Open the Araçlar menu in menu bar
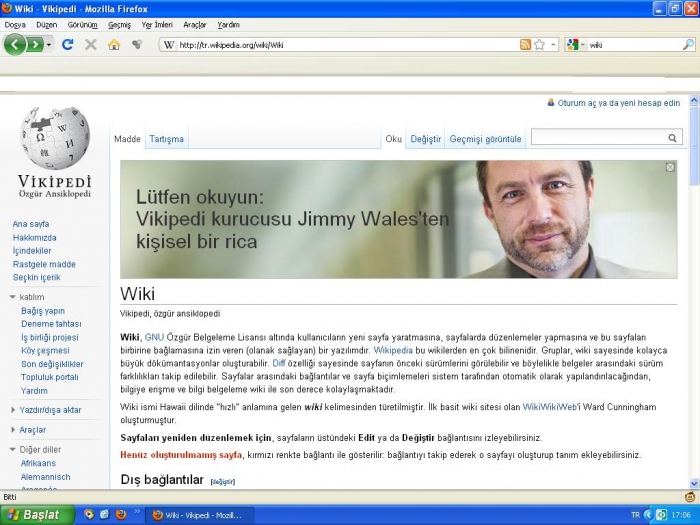Viewport: 700px width, 525px height. [x=195, y=25]
